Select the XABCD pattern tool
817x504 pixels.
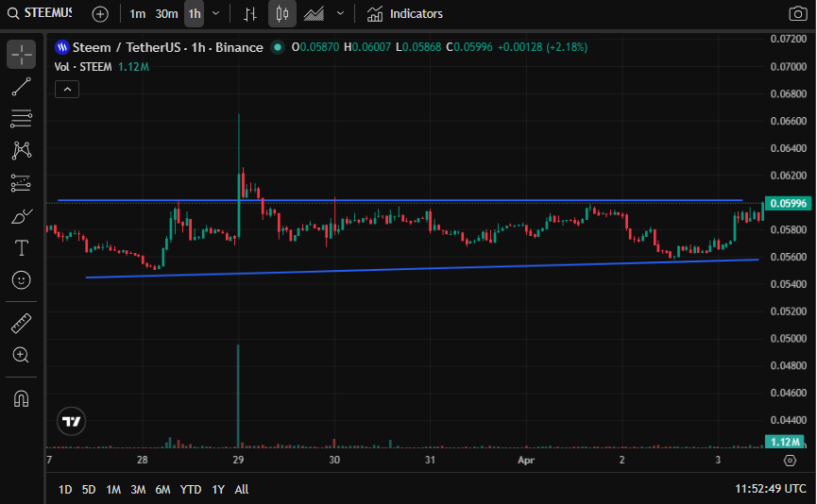(22, 150)
